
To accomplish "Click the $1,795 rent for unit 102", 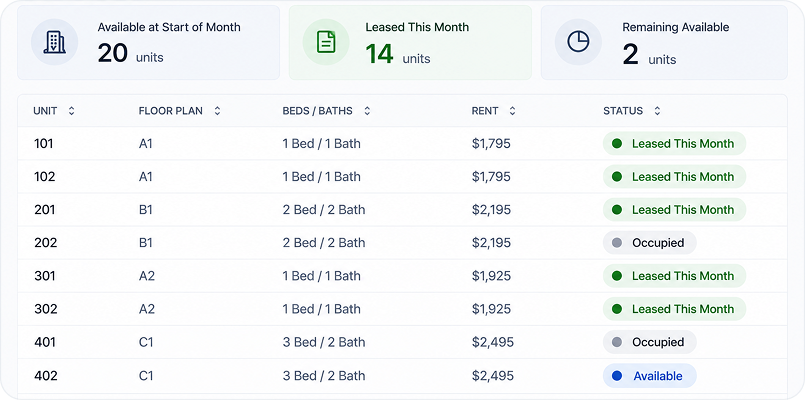I will [491, 177].
